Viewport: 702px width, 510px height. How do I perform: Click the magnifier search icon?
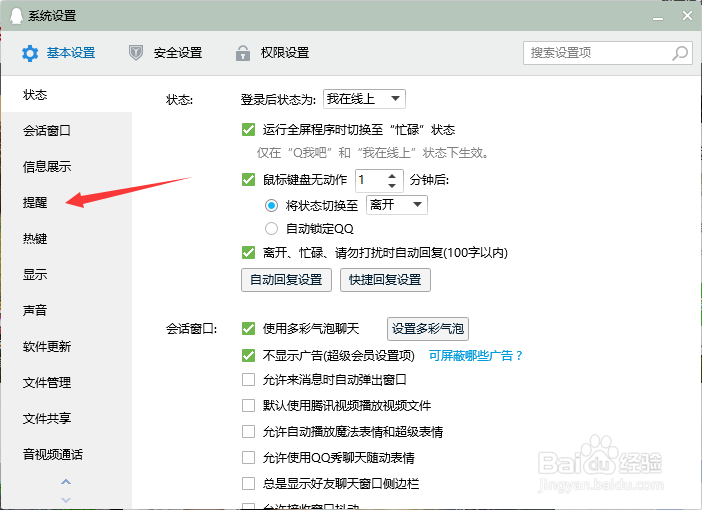680,53
